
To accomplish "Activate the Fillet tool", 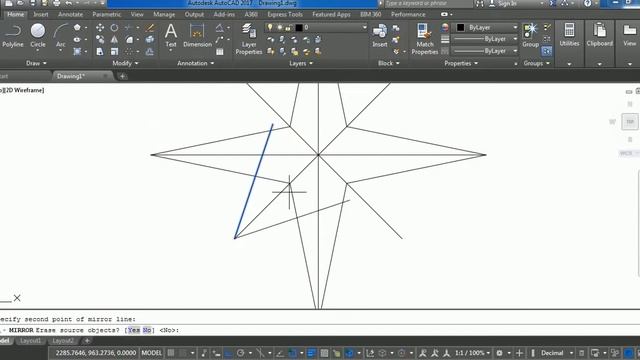I will point(129,40).
